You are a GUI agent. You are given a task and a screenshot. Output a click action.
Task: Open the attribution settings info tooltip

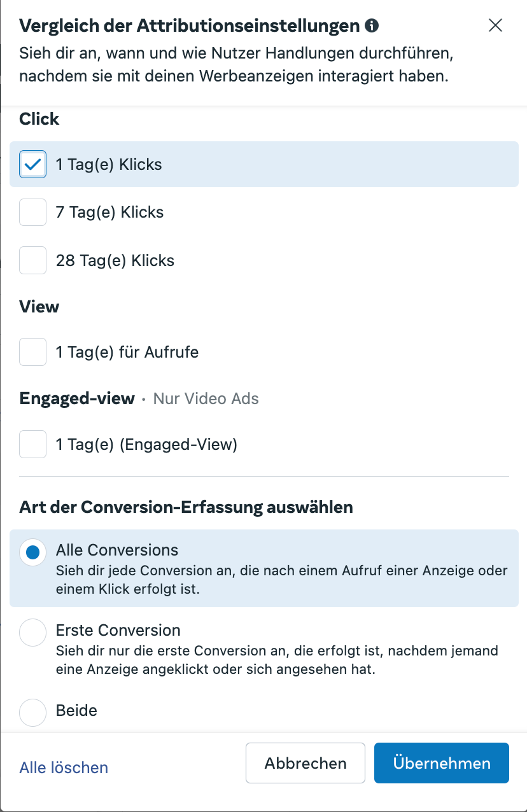372,26
